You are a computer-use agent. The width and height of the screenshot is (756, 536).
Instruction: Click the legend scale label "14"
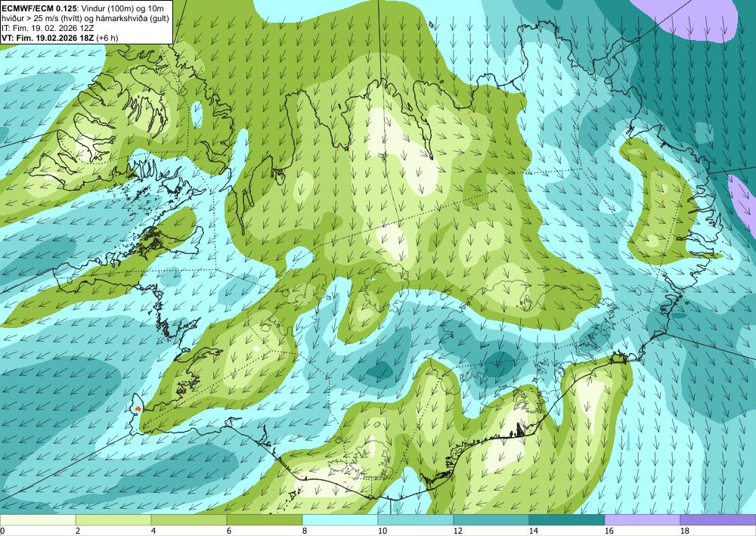[533, 531]
